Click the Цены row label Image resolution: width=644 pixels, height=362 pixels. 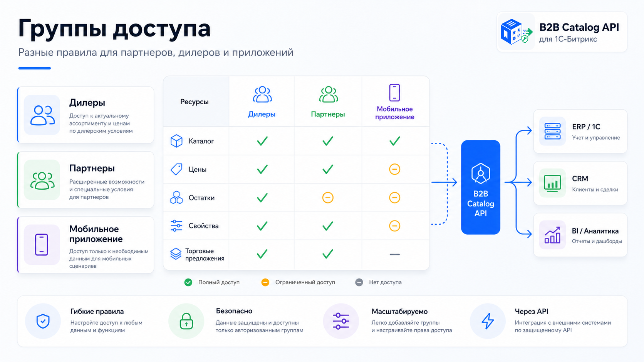198,169
